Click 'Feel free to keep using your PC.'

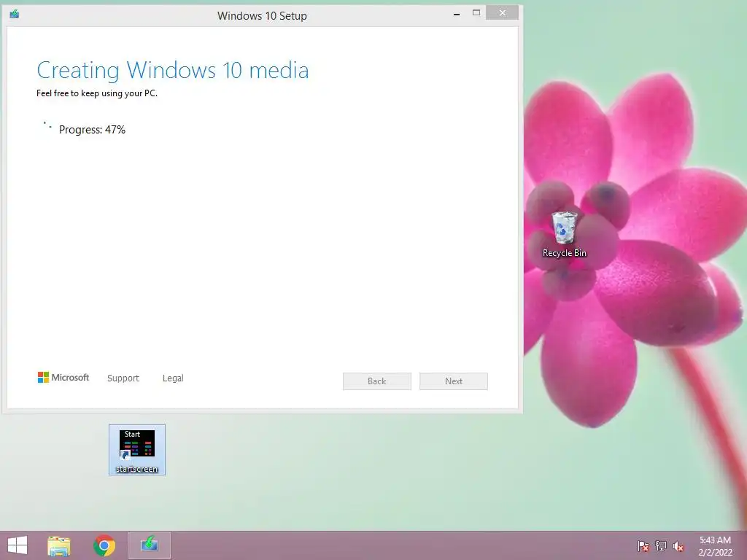97,93
